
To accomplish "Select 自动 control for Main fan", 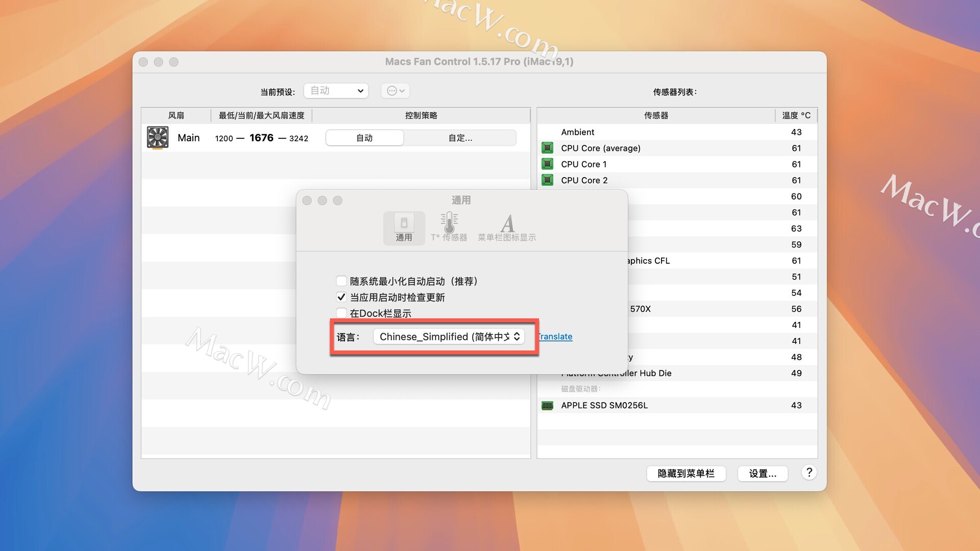I will (x=364, y=138).
